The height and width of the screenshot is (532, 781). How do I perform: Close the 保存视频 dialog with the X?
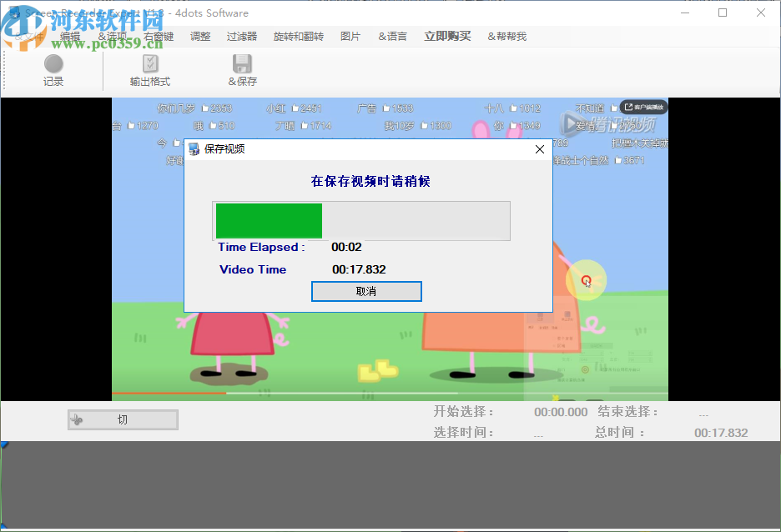tap(539, 149)
